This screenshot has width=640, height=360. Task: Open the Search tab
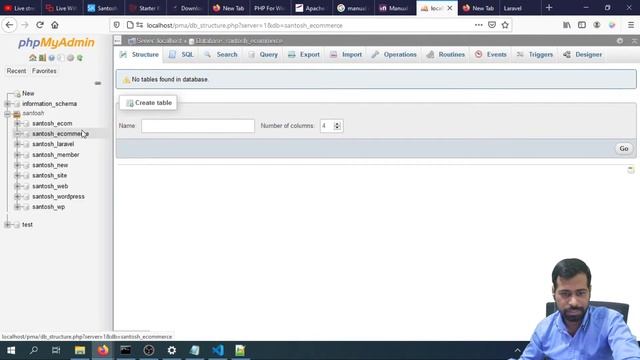pos(221,55)
